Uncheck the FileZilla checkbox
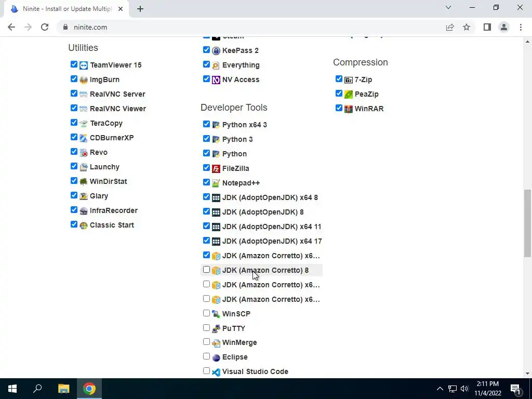 tap(206, 168)
